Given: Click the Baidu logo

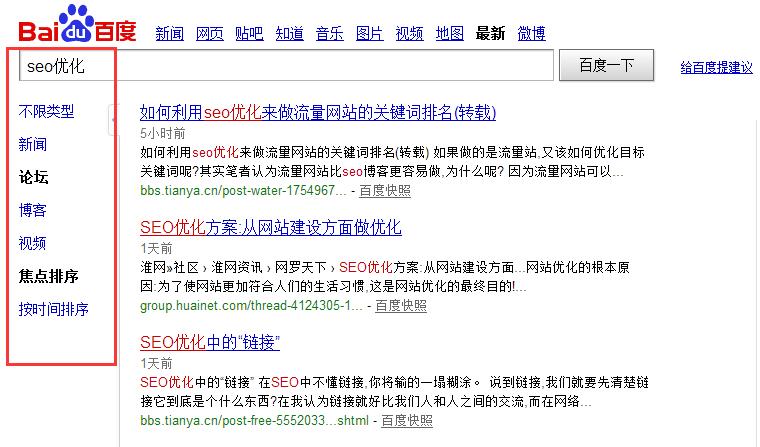Looking at the screenshot, I should pyautogui.click(x=78, y=24).
